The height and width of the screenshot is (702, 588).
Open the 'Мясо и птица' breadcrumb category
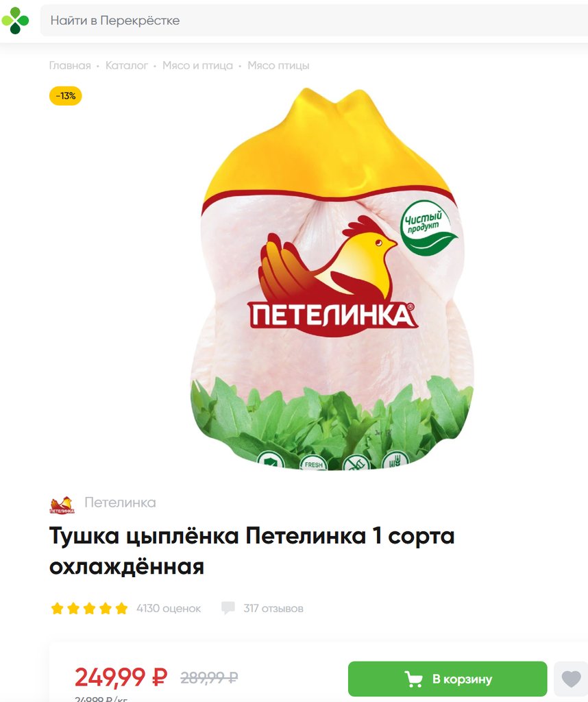pyautogui.click(x=197, y=65)
